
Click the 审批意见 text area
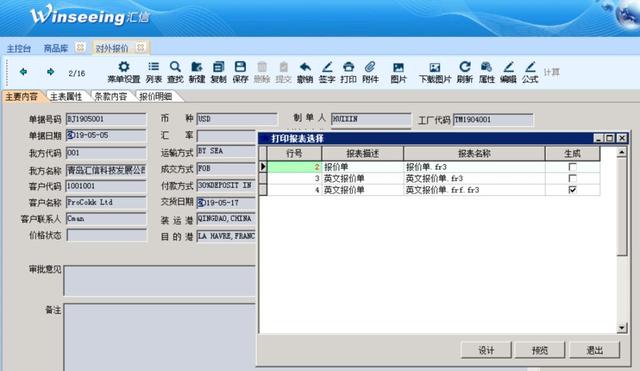(x=160, y=280)
